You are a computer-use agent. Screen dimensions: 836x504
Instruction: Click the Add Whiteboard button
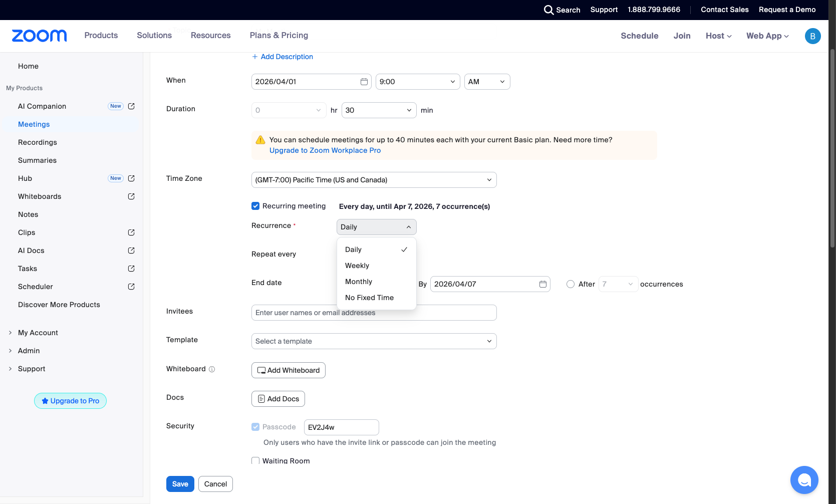point(289,370)
